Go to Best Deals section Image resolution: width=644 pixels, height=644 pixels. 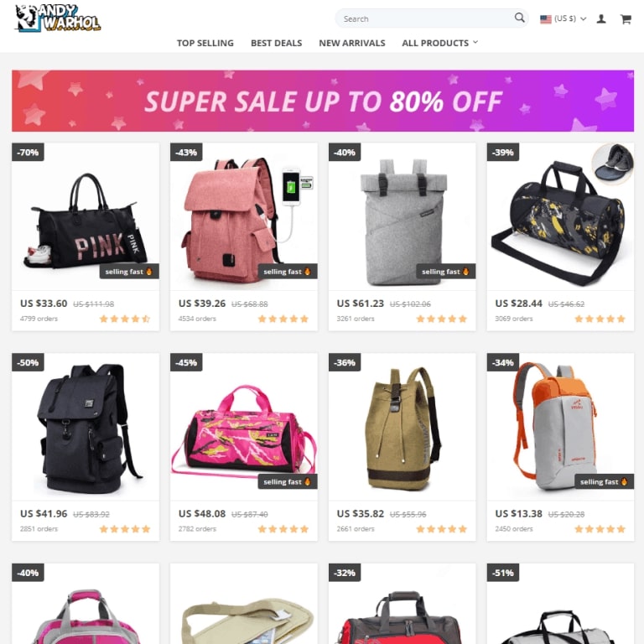click(276, 43)
